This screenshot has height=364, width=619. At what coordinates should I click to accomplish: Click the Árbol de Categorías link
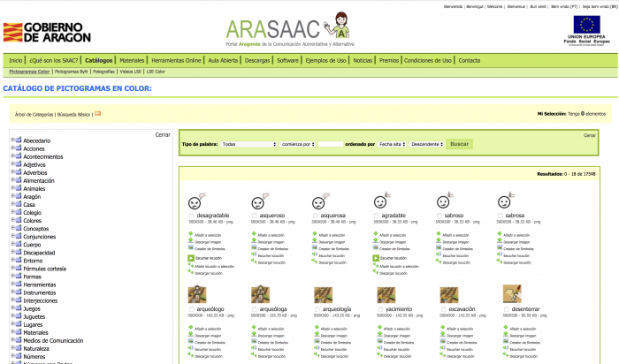pos(34,114)
